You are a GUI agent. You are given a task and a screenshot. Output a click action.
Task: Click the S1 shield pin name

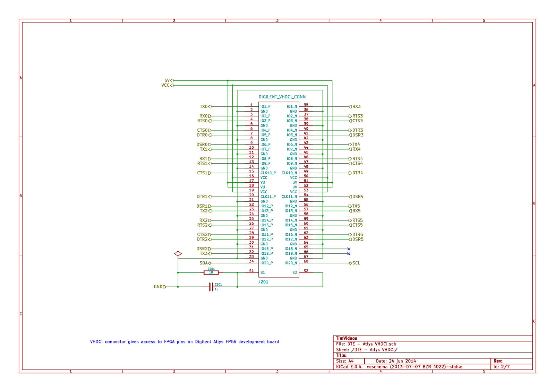pyautogui.click(x=263, y=272)
